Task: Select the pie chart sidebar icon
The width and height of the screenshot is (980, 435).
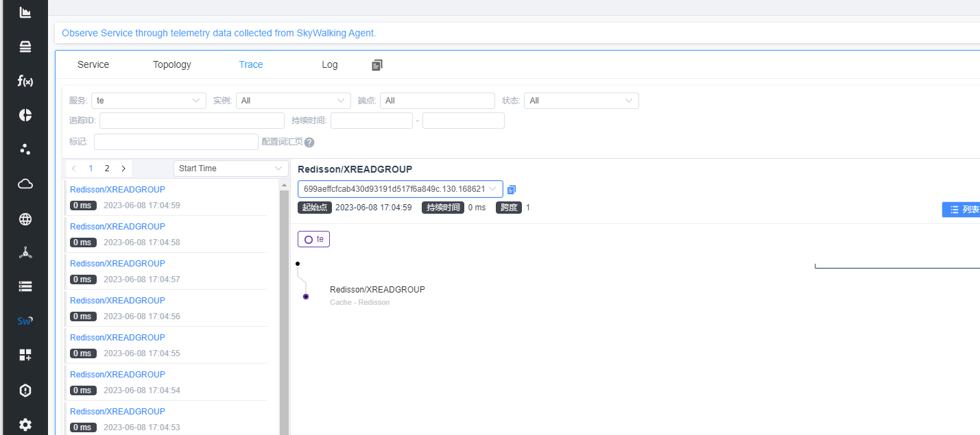Action: click(x=25, y=115)
